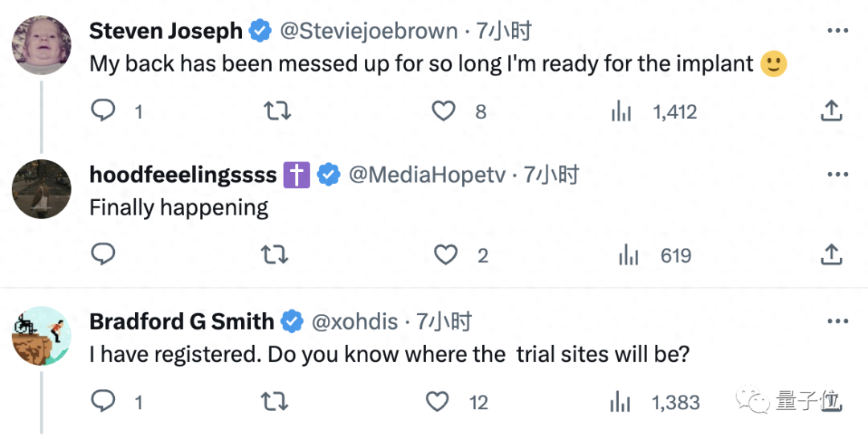Screen dimensions: 868x439
Task: Like the 'Finally happening' tweet
Action: (x=446, y=255)
